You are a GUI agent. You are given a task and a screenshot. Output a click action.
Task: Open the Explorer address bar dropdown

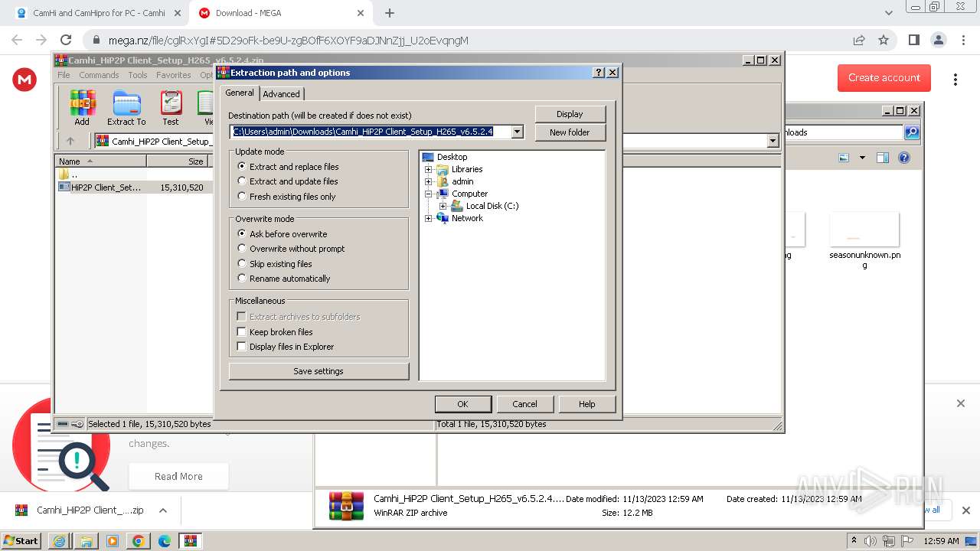pyautogui.click(x=773, y=141)
